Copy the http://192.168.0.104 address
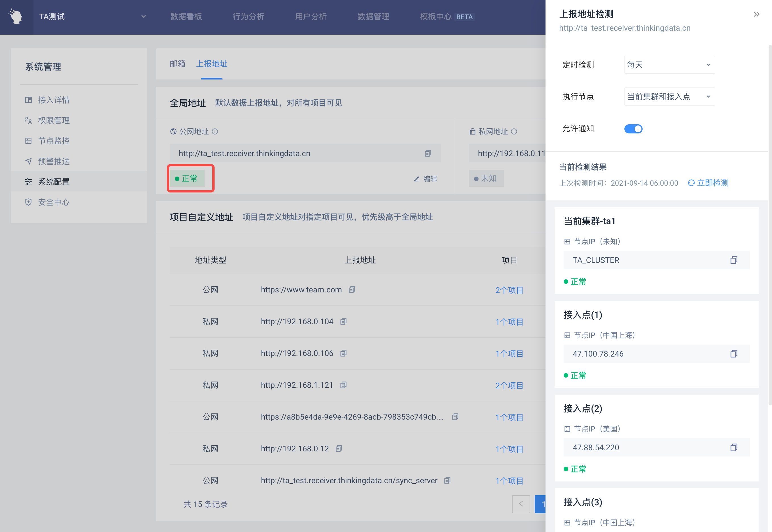The width and height of the screenshot is (772, 532). point(343,321)
